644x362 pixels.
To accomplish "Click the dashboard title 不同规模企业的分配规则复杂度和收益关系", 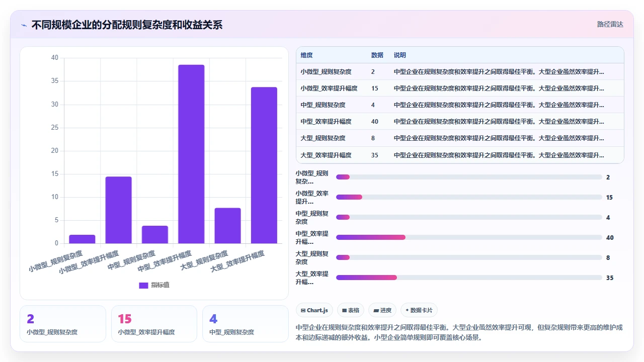I will coord(127,25).
